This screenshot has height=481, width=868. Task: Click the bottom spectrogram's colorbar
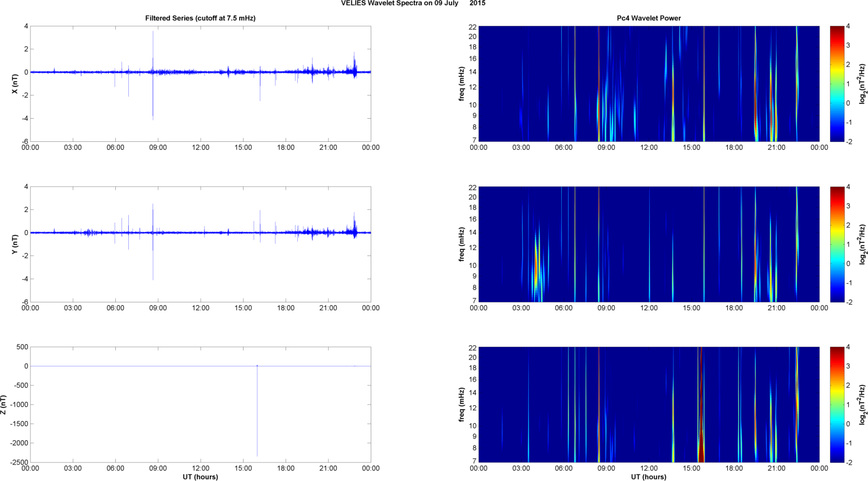pyautogui.click(x=837, y=405)
